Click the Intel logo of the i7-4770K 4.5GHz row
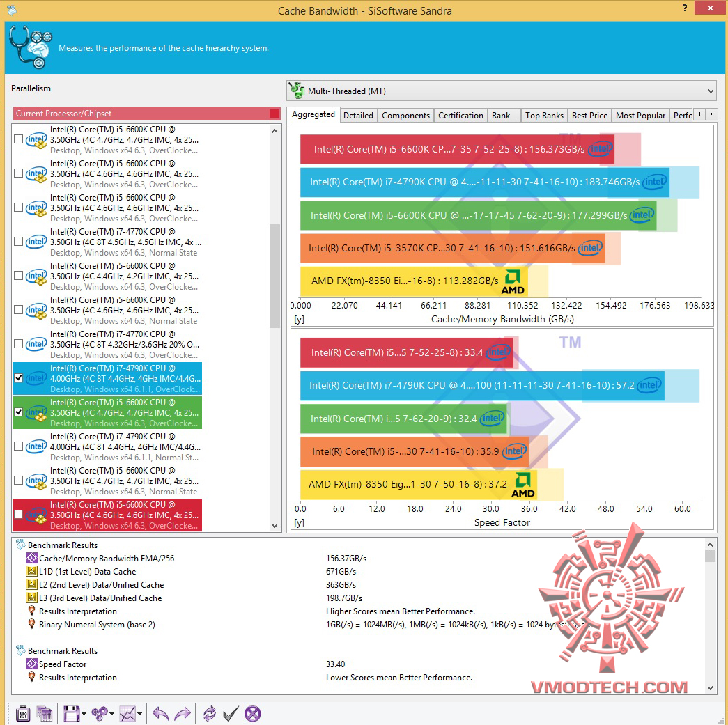Image resolution: width=728 pixels, height=725 pixels. coord(36,242)
